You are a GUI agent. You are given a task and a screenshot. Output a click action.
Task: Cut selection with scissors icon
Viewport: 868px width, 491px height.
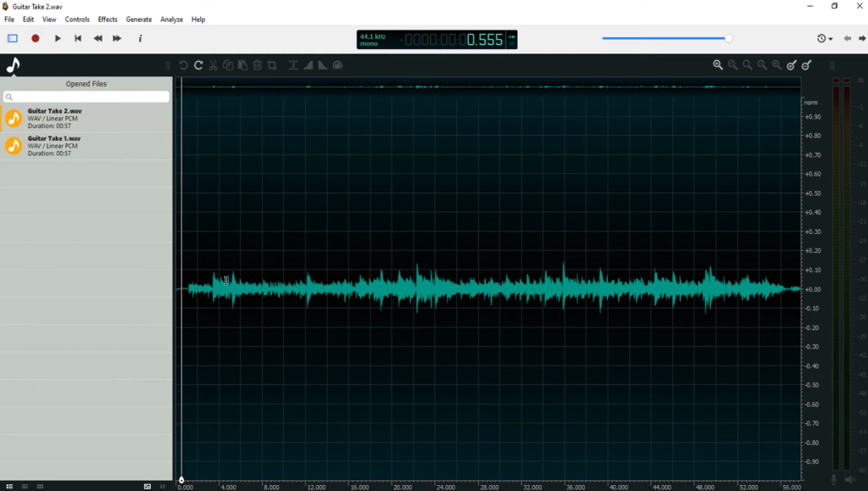213,65
